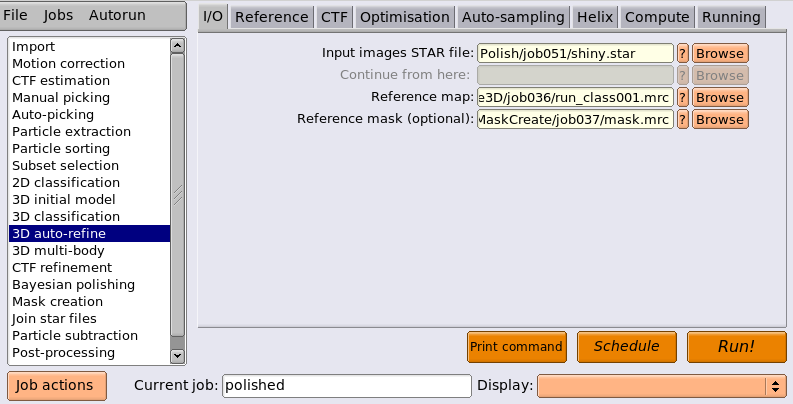Browse for the Reference mask file
Screen dimensions: 793x404
[x=720, y=119]
